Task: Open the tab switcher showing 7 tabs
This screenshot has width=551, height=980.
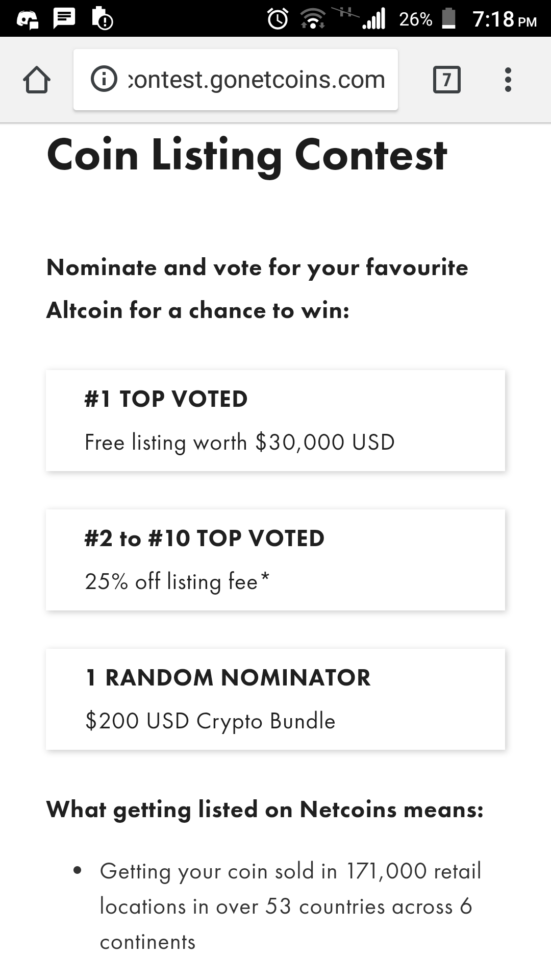Action: [x=446, y=80]
